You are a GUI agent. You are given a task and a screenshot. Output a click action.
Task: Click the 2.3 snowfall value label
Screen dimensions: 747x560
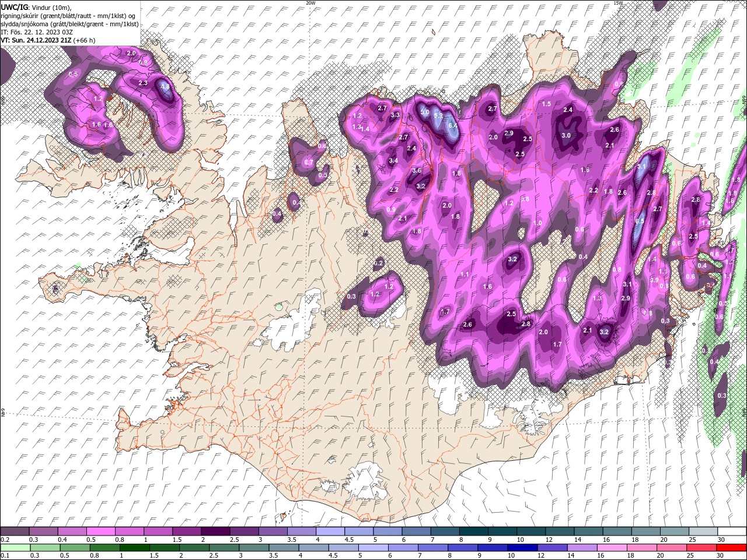[x=143, y=83]
